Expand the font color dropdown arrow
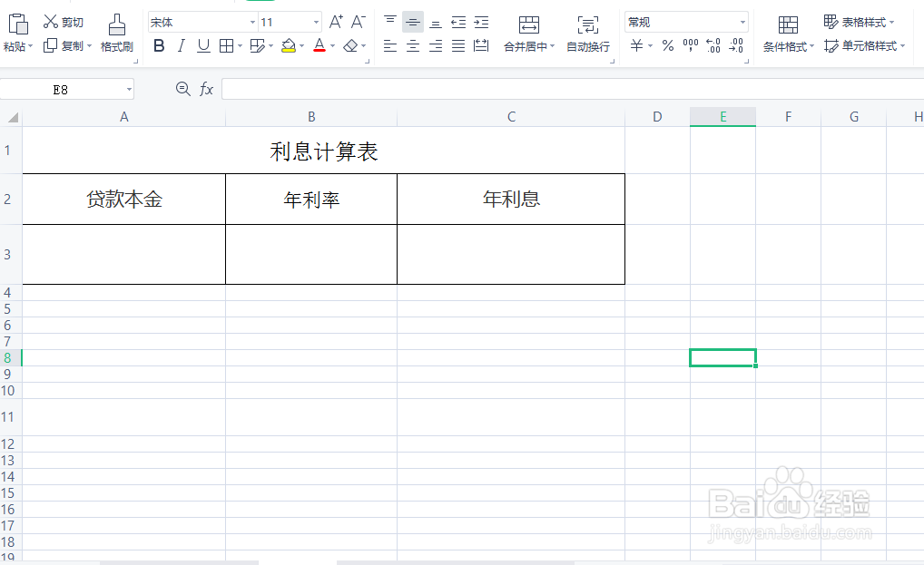 coord(333,45)
